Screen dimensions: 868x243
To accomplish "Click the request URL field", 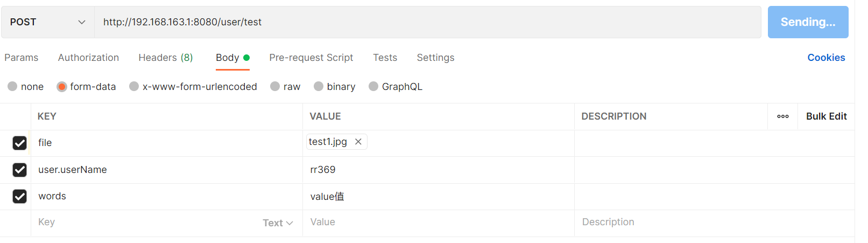I will pyautogui.click(x=427, y=22).
